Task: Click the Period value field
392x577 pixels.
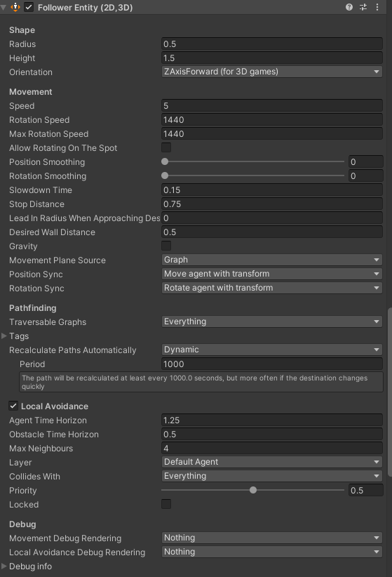Action: point(272,364)
